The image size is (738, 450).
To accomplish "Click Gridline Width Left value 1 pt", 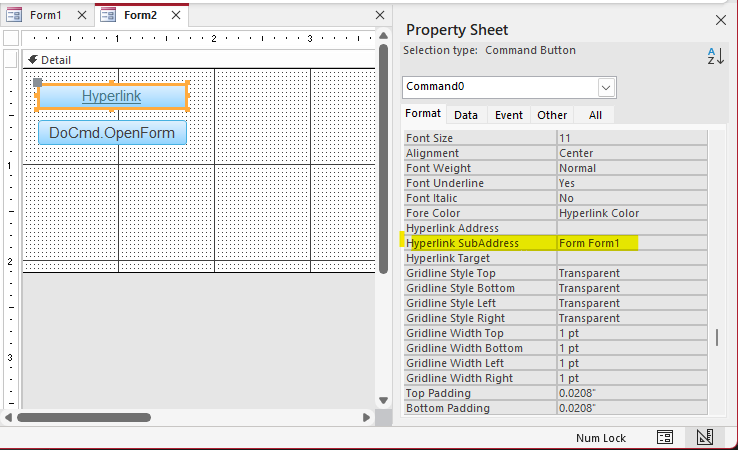I will point(632,363).
